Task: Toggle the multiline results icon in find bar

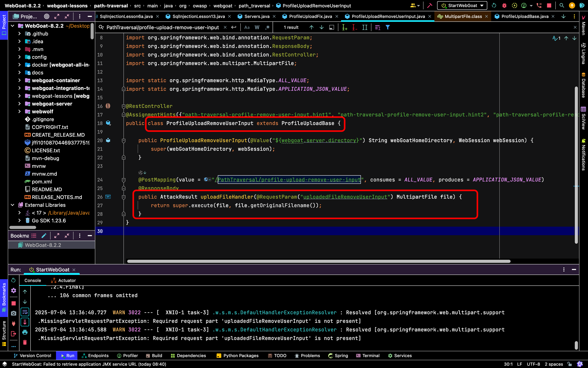Action: pos(377,27)
